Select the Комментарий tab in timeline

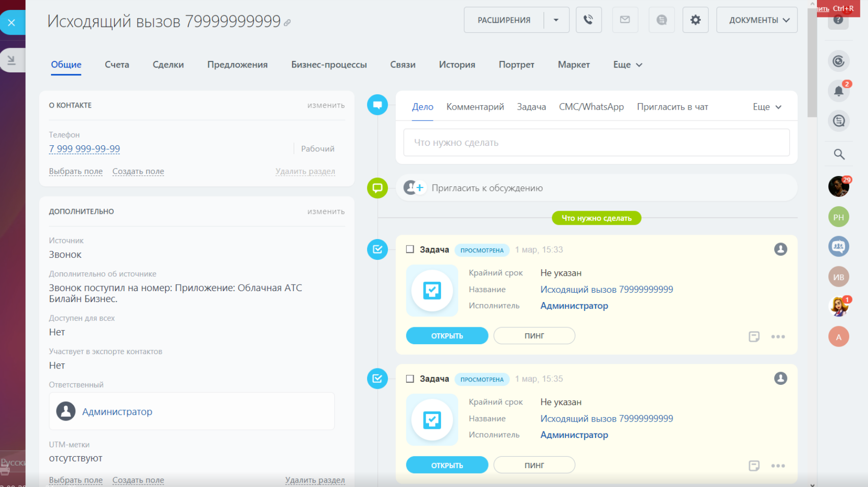tap(475, 107)
